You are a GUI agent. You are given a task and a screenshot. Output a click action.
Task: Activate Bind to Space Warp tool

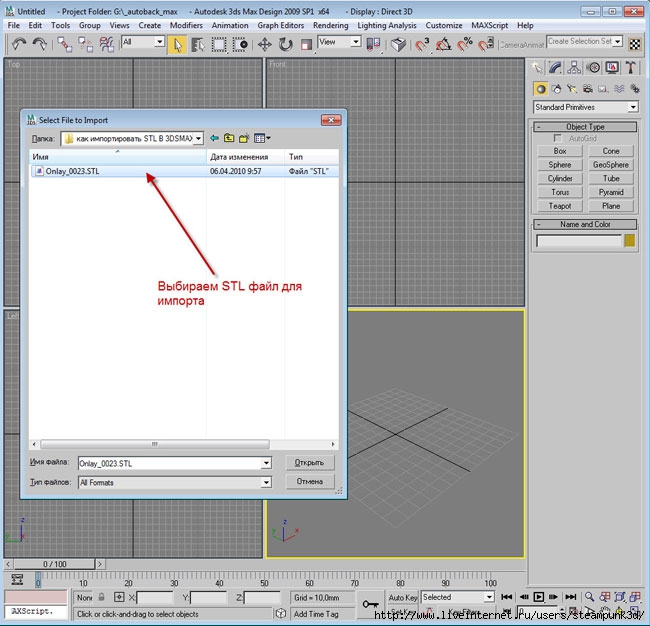(107, 44)
